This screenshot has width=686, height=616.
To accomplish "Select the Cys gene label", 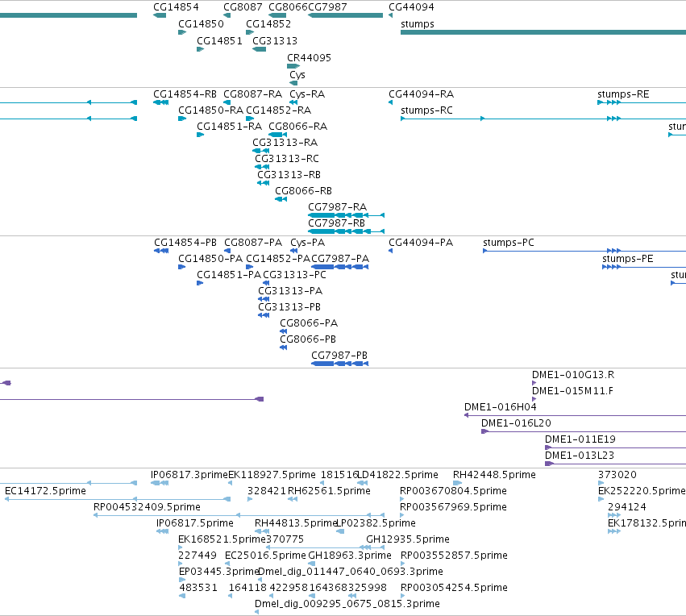I will coord(297,75).
